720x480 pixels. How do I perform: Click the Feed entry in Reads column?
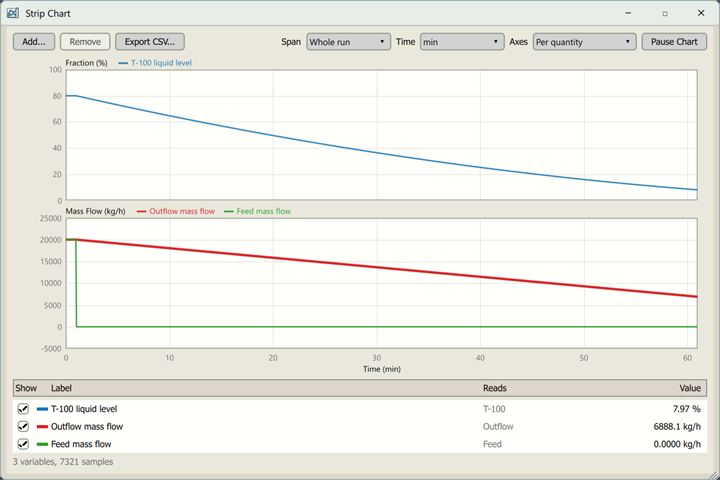point(492,444)
